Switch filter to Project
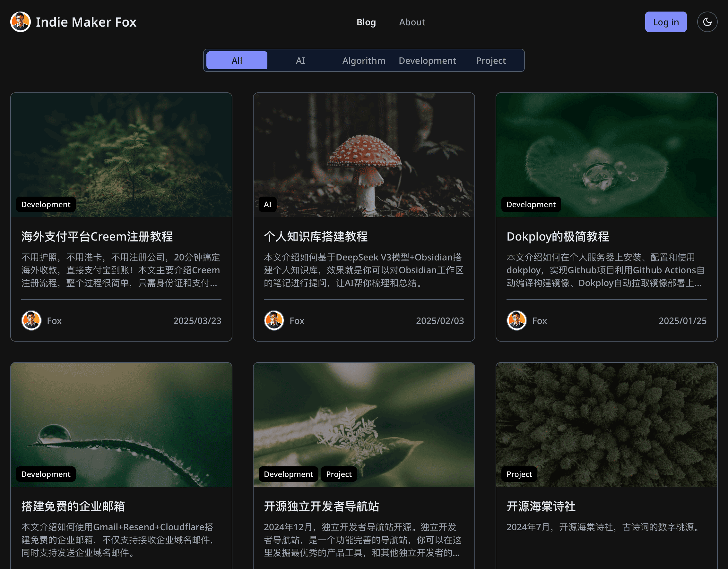The height and width of the screenshot is (569, 728). pyautogui.click(x=491, y=60)
